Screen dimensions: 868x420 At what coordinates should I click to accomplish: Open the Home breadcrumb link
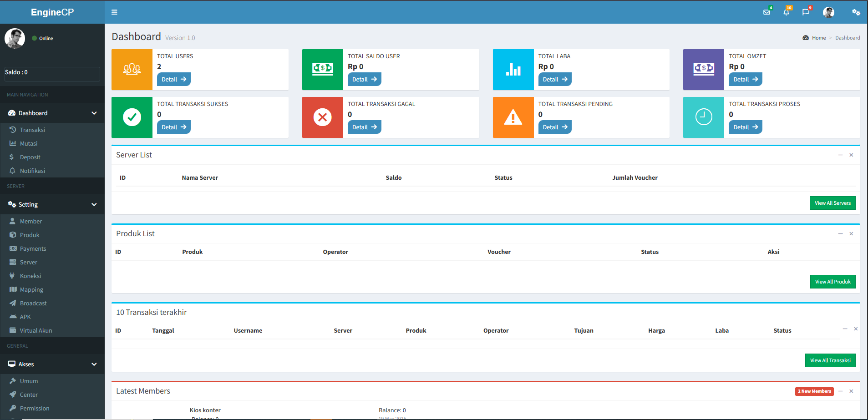point(819,38)
